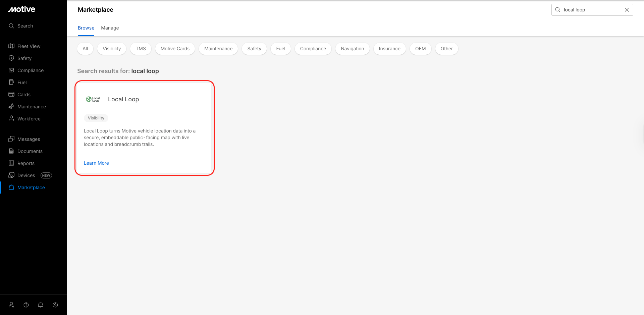Open the account profile icon

[x=55, y=305]
